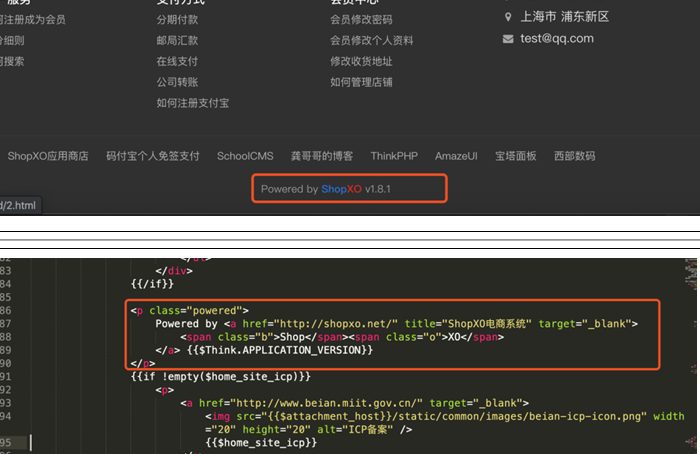Open the ThinkPHP footer link
Screen dimensions: 700x454
(394, 156)
